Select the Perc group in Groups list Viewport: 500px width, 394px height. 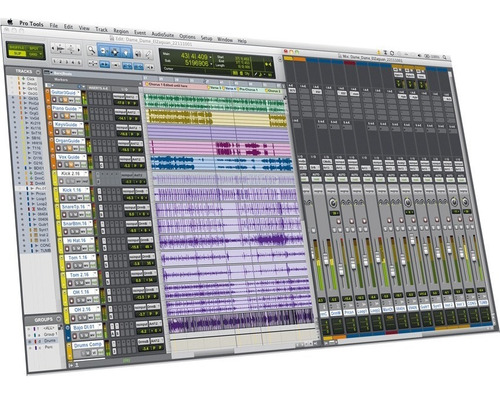click(x=48, y=347)
